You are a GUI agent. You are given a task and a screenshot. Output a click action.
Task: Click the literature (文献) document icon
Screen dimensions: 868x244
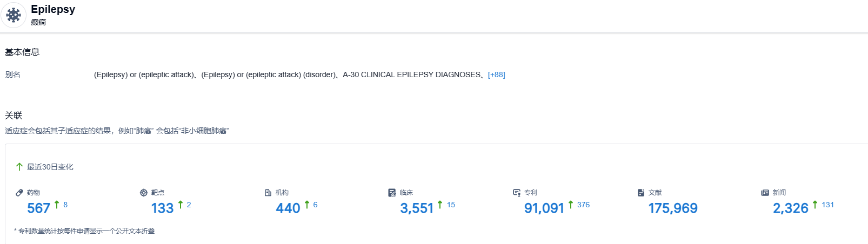click(x=641, y=193)
